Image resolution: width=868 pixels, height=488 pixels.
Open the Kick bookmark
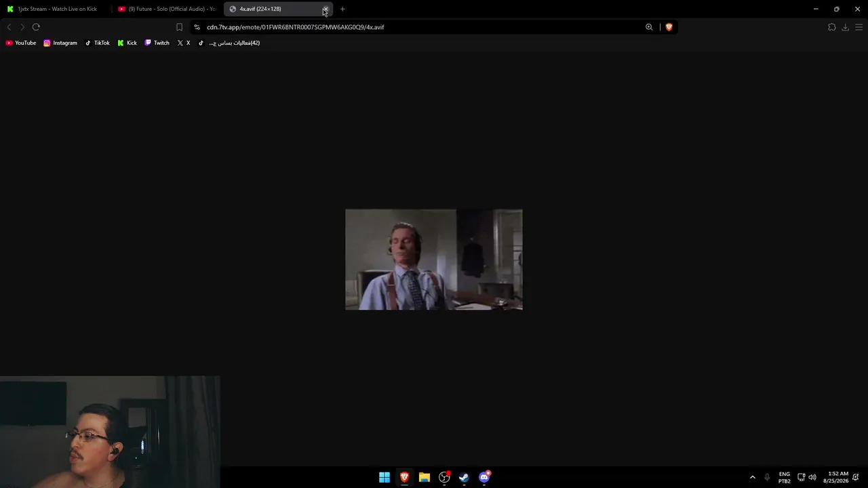click(127, 43)
